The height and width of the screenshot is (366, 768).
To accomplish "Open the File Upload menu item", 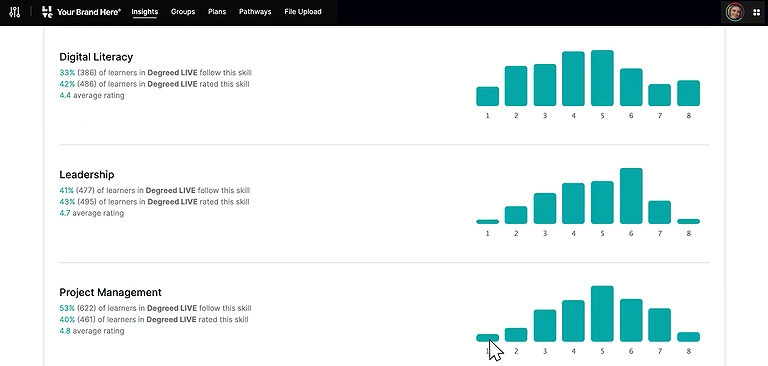I will [x=303, y=12].
